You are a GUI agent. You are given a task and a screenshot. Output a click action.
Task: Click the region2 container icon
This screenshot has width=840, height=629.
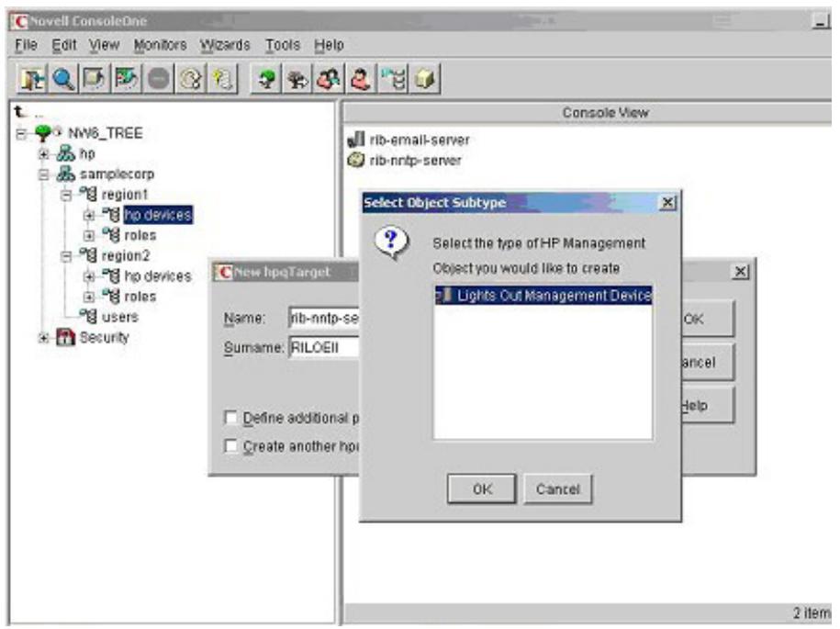click(88, 254)
